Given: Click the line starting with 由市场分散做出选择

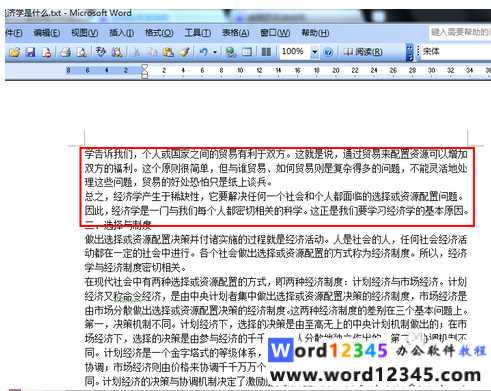Looking at the screenshot, I should click(x=277, y=311).
